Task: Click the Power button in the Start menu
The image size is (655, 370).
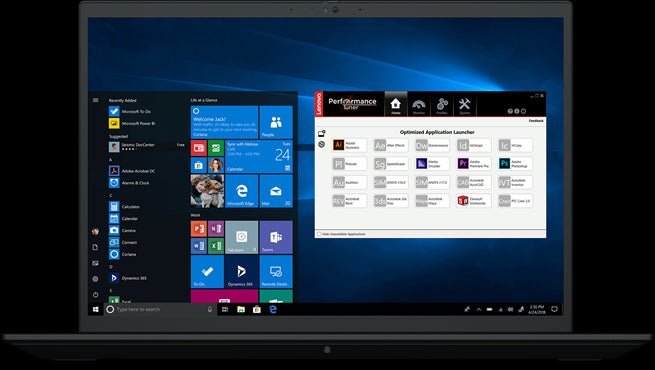Action: coord(95,295)
